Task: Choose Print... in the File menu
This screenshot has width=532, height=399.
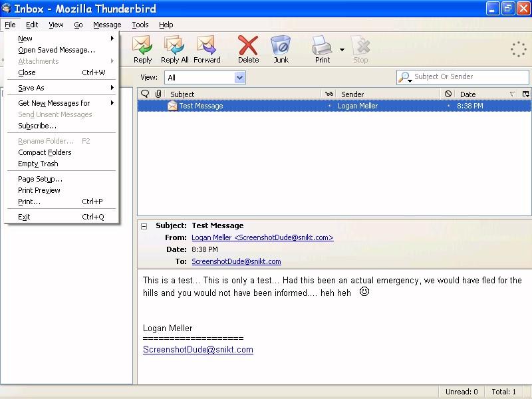Action: (61, 201)
